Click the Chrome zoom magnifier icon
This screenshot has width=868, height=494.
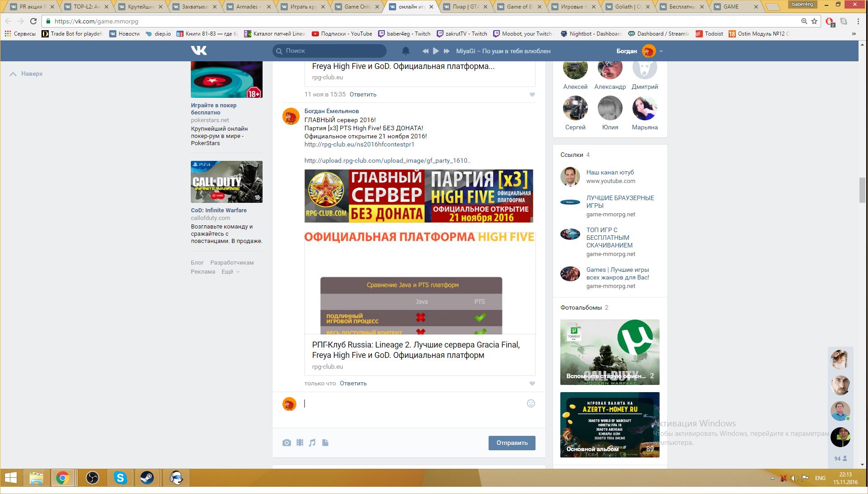pos(804,21)
